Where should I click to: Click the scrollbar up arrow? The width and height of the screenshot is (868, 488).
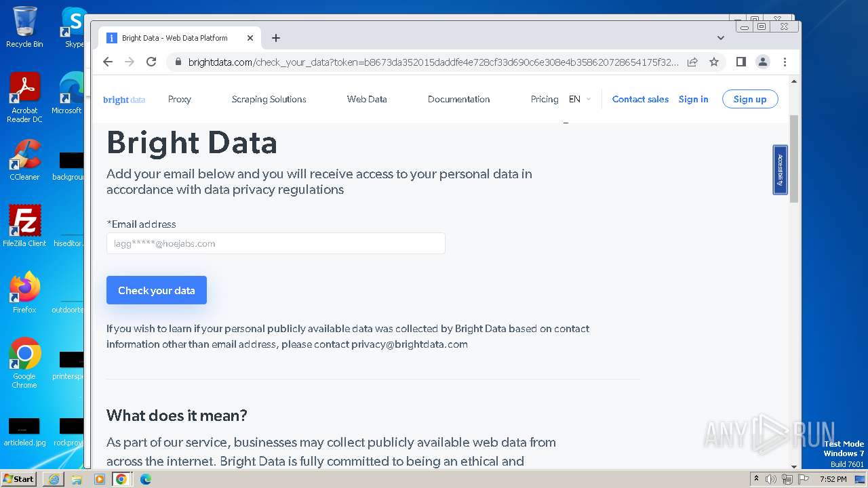pos(794,81)
